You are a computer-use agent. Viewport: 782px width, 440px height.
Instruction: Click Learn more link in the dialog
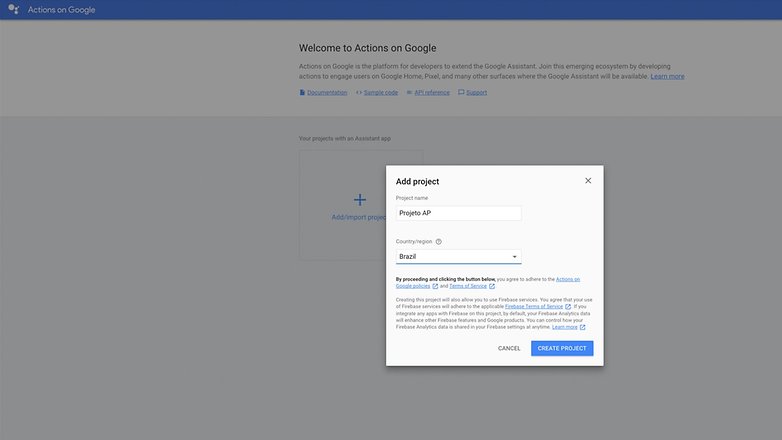coord(565,327)
